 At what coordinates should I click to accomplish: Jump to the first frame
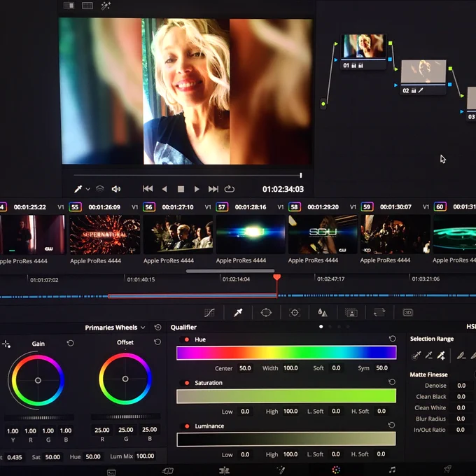pyautogui.click(x=148, y=189)
